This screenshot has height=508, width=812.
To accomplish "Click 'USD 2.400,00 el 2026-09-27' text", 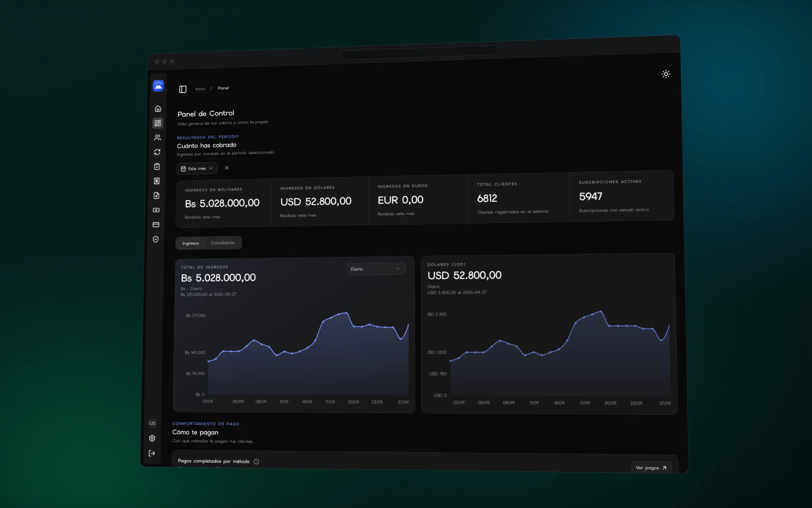I will (457, 292).
